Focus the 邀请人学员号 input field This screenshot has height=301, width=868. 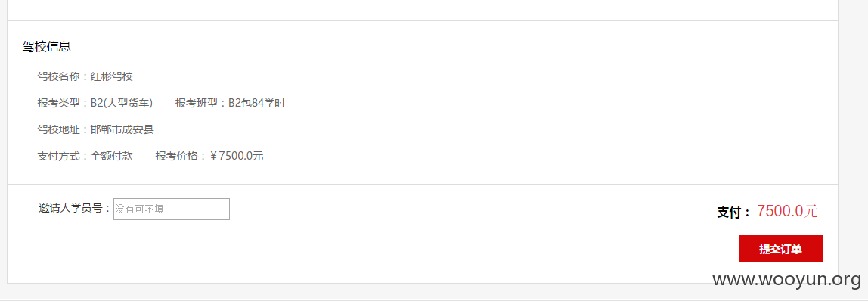tap(172, 209)
